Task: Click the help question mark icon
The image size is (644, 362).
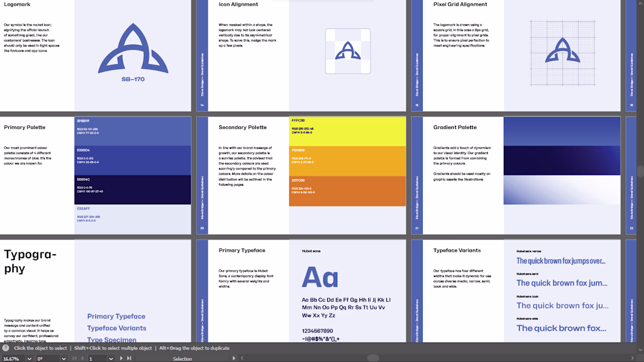Action: pos(6,348)
